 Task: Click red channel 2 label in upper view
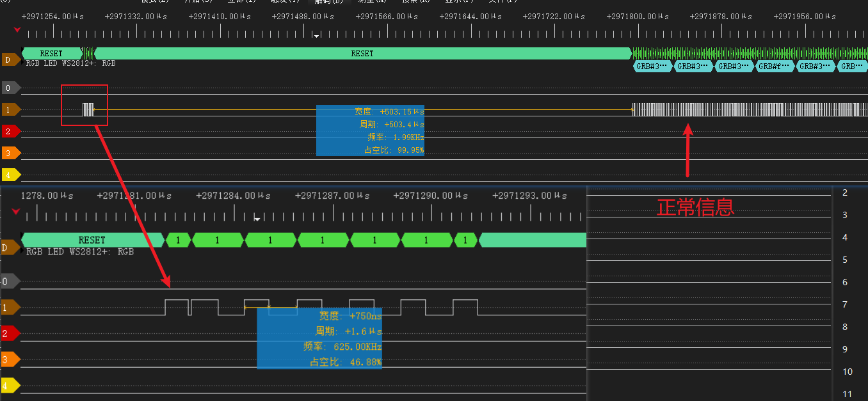(x=10, y=131)
